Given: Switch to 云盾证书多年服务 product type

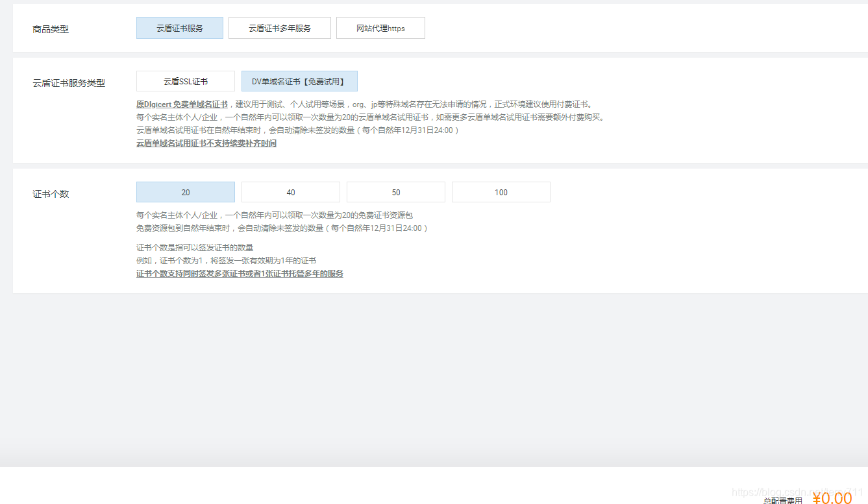Looking at the screenshot, I should [x=279, y=28].
